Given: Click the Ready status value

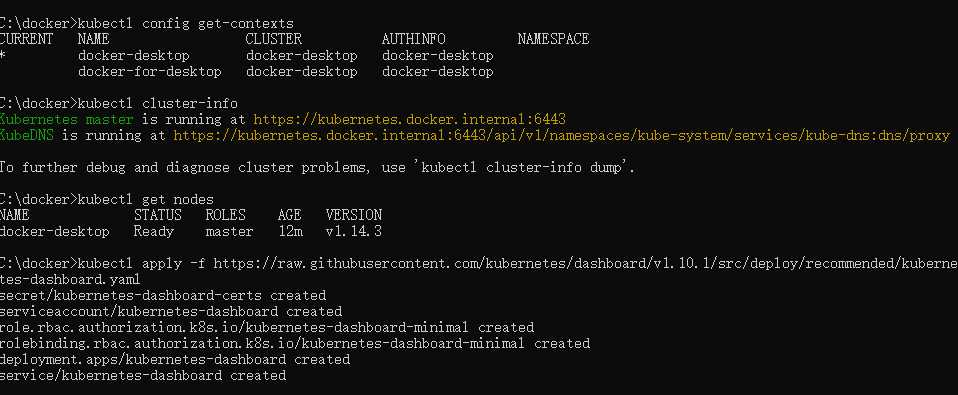Looking at the screenshot, I should click(x=153, y=231).
